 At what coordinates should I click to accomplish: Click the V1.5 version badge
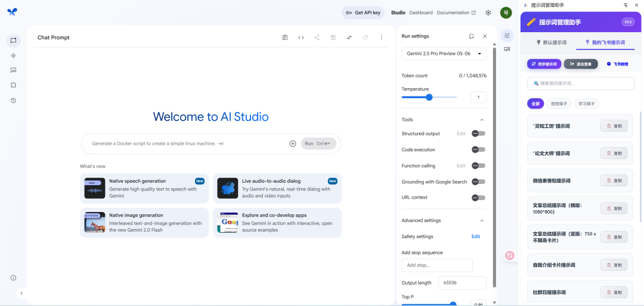point(628,22)
